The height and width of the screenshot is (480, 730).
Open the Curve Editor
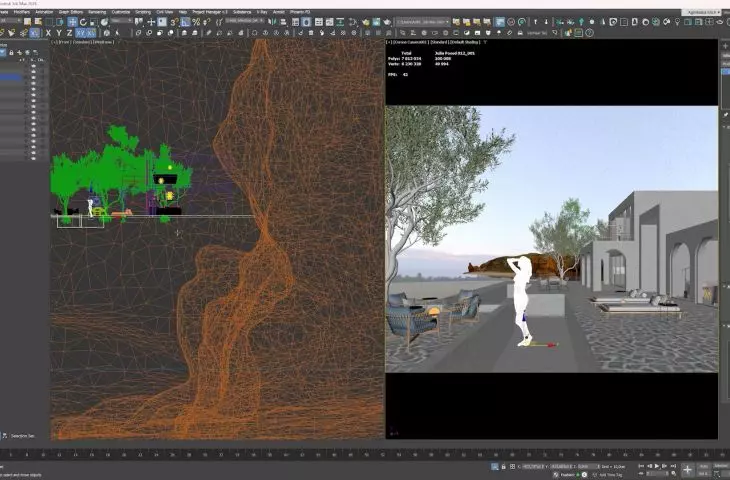(329, 22)
